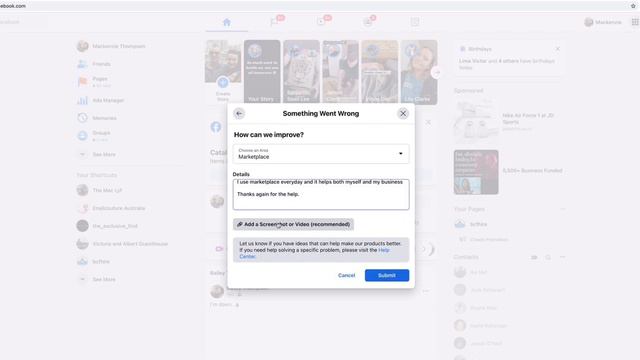The image size is (640, 360).
Task: Start a new room from Contacts video icon
Action: click(x=534, y=257)
